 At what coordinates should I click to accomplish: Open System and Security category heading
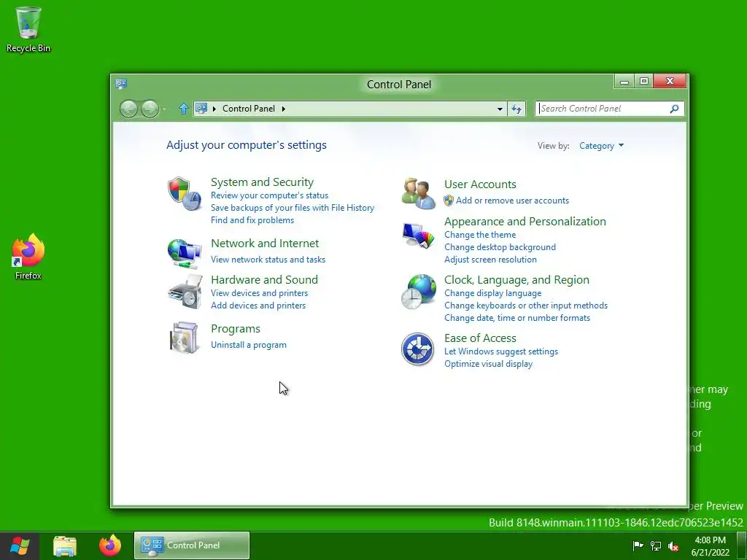point(262,182)
